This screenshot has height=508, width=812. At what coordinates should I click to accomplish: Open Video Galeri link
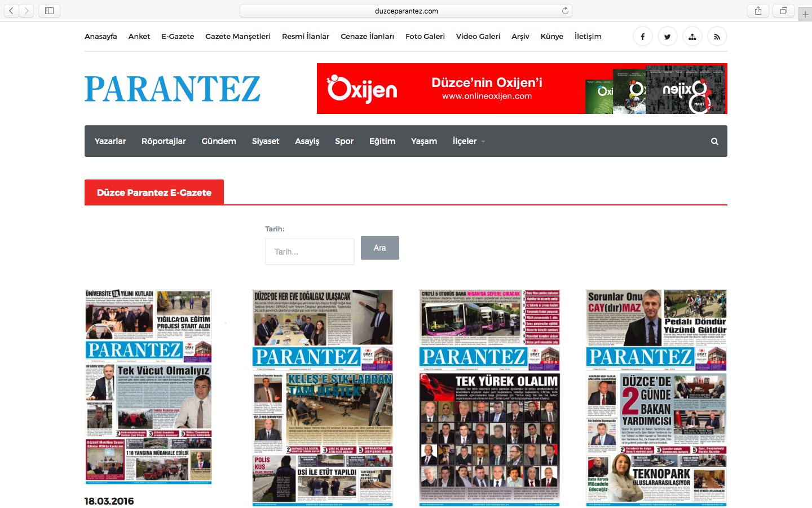[478, 37]
